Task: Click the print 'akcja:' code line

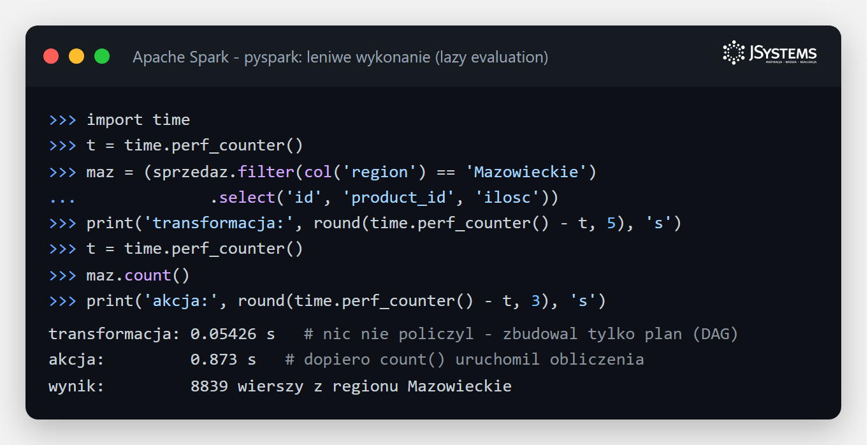Action: click(x=328, y=301)
